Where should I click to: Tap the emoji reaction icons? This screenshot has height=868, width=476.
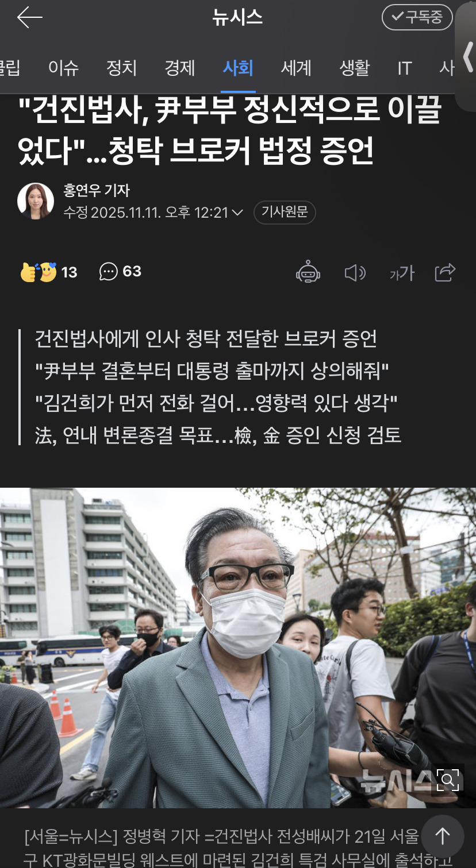pyautogui.click(x=39, y=272)
